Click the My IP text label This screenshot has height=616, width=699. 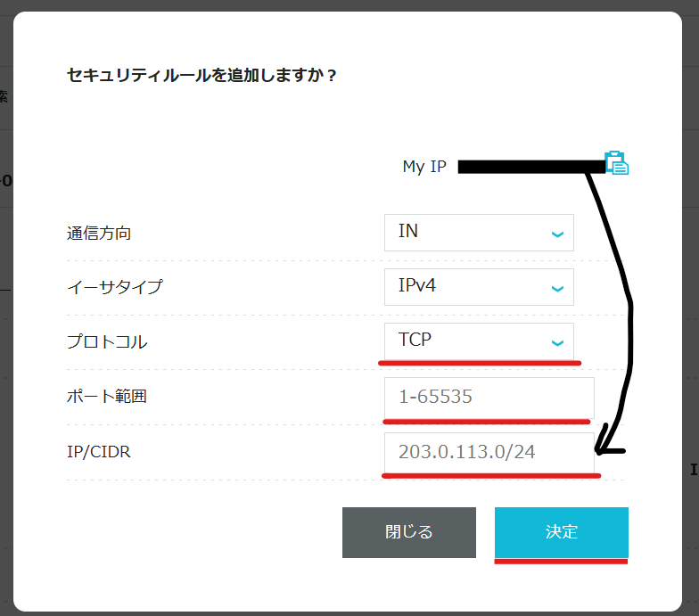(424, 167)
